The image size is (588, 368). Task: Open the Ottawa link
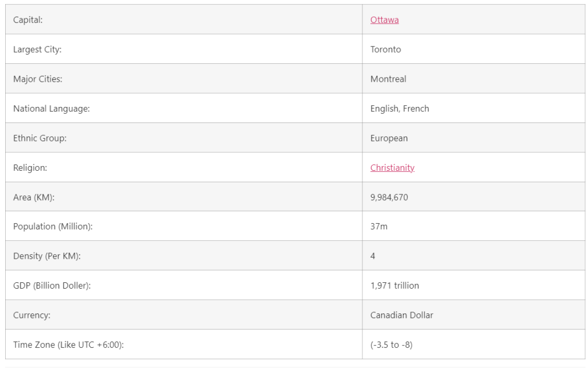point(384,20)
